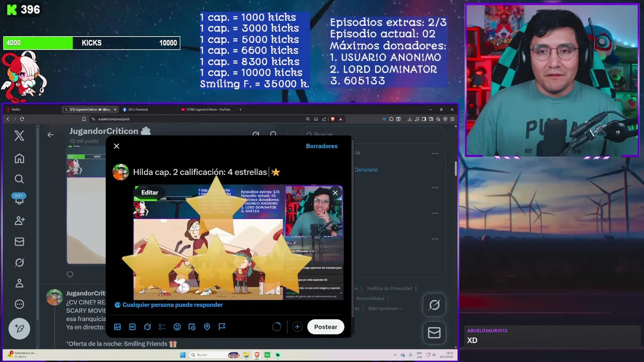
Task: Expand 'Más opciones' footer menu
Action: point(385,309)
